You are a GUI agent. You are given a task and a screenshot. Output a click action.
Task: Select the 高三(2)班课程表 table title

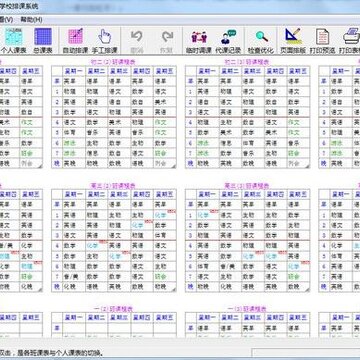click(x=114, y=185)
